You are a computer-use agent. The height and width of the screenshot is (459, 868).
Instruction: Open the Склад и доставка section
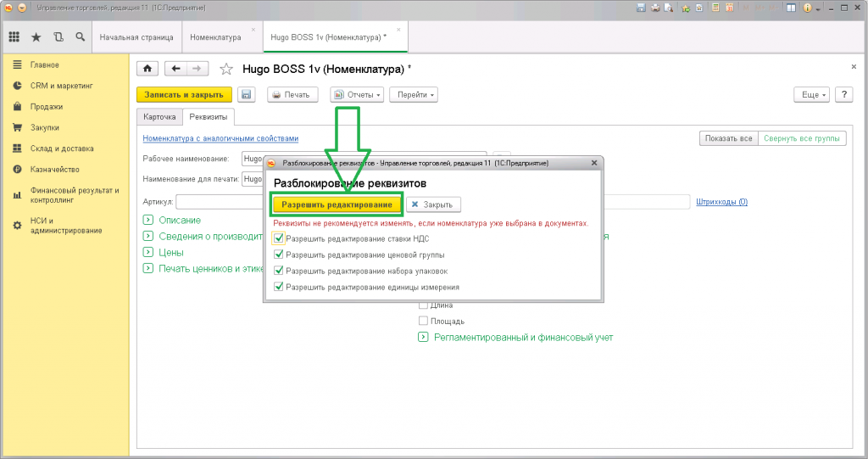pos(62,148)
